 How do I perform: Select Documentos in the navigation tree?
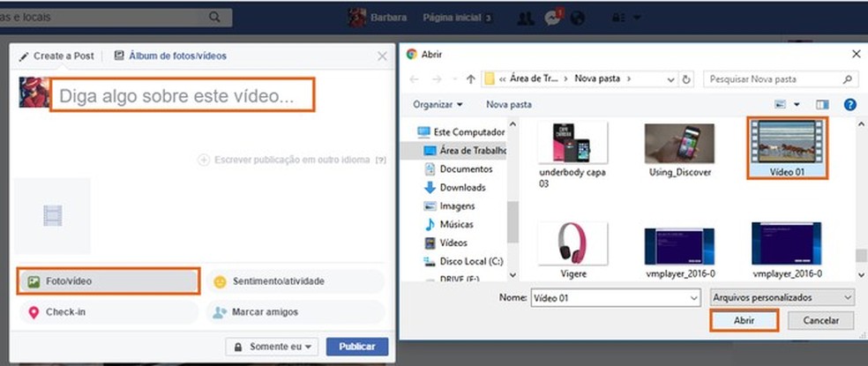(458, 168)
